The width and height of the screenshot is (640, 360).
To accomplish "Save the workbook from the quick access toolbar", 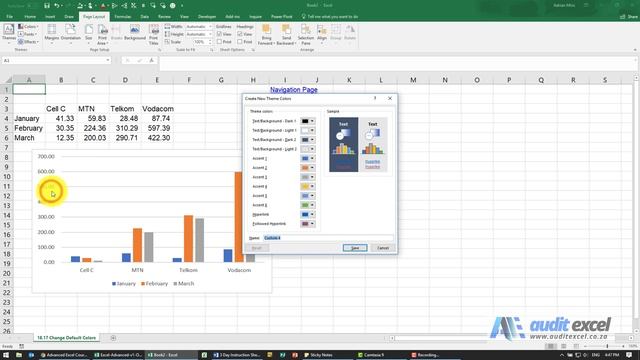I will [x=47, y=6].
